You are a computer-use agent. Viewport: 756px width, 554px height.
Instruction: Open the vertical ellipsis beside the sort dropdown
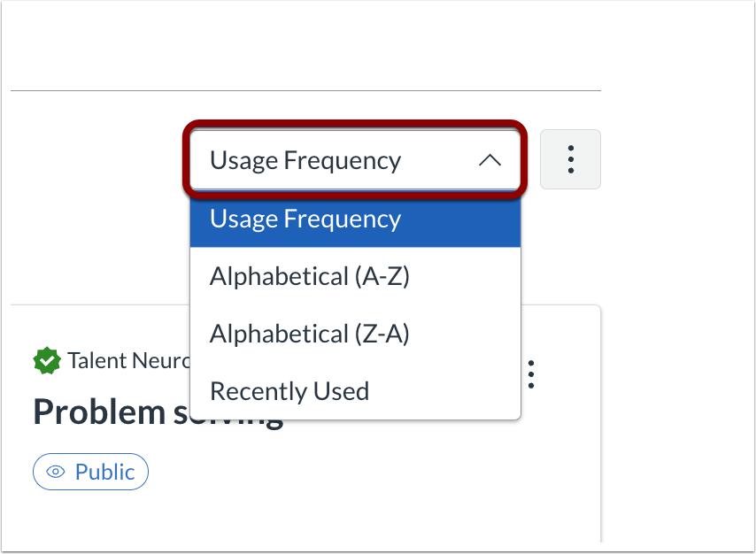pyautogui.click(x=570, y=159)
